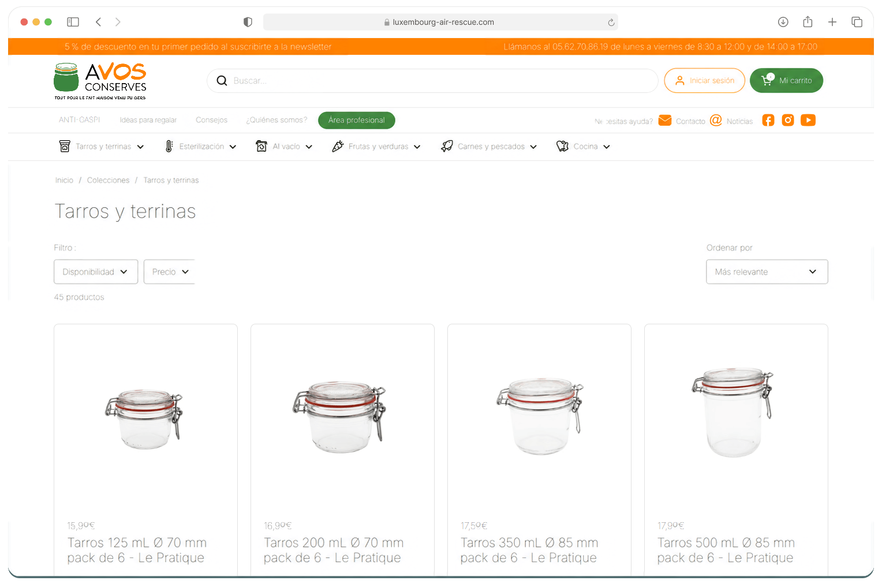Screen dimensions: 882x588
Task: Click the Buscar search field
Action: (432, 81)
